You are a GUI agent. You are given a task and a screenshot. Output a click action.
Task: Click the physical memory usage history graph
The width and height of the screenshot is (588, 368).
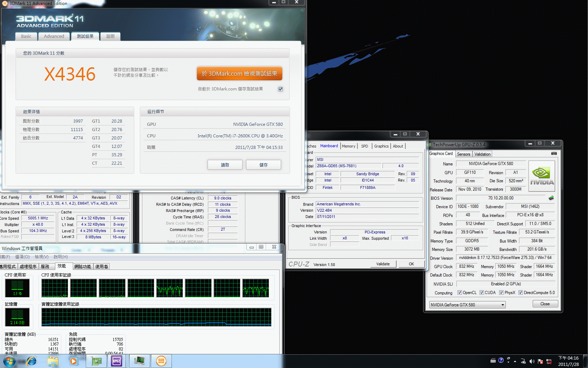coord(156,317)
